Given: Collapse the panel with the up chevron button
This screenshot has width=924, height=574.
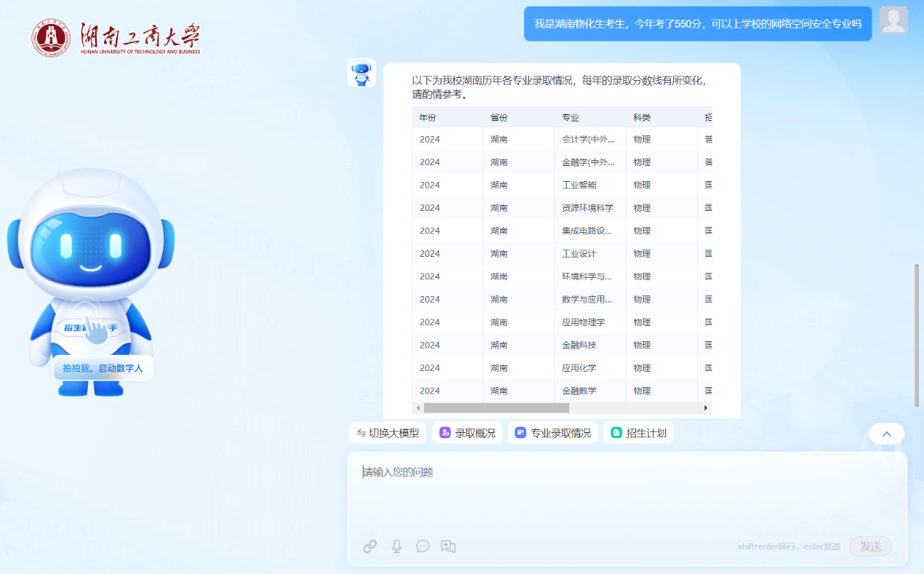Looking at the screenshot, I should 886,434.
